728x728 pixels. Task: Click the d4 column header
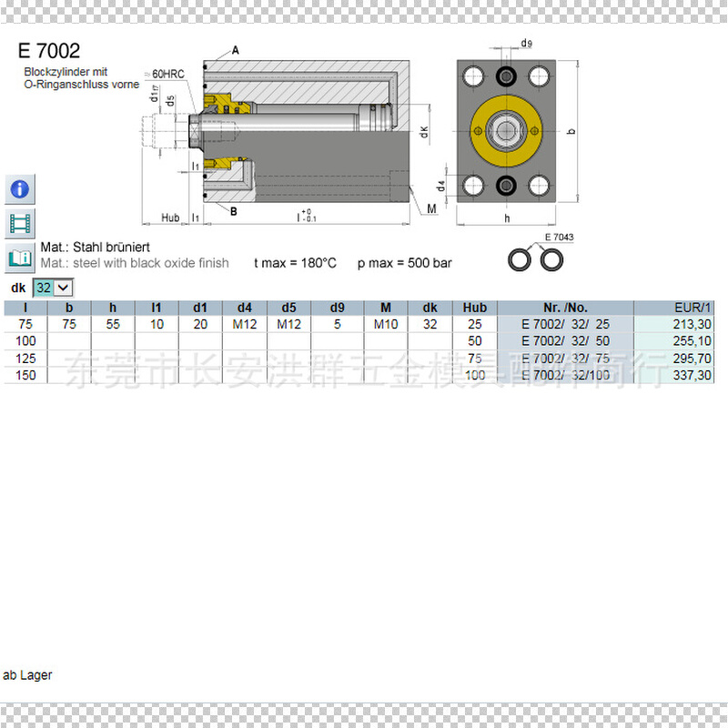[x=245, y=308]
